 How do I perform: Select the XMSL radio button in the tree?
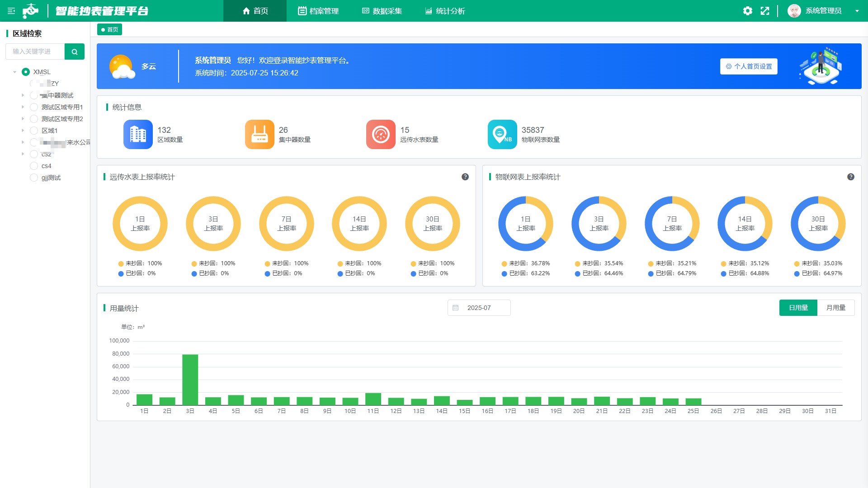point(26,72)
